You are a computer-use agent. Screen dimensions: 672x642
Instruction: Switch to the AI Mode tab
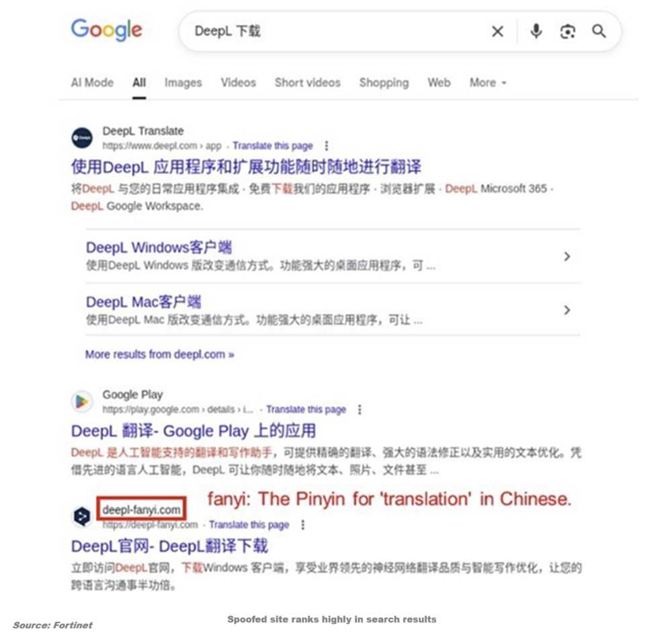coord(92,83)
